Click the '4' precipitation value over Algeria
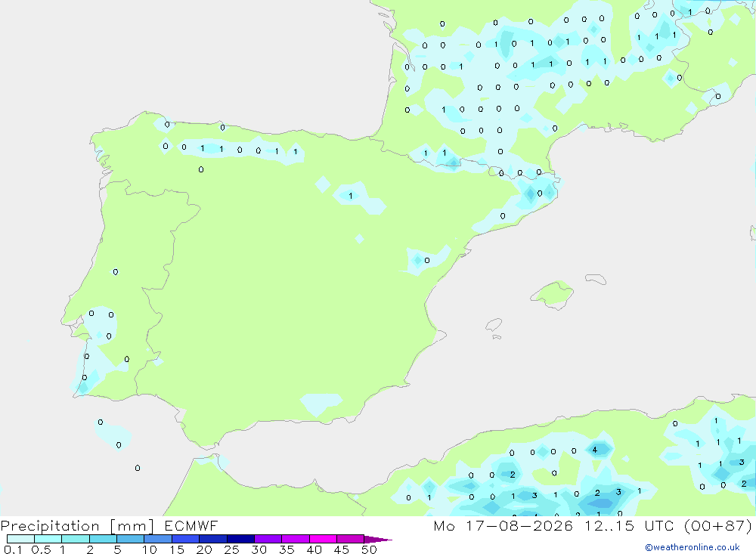The image size is (756, 554). coord(595,450)
